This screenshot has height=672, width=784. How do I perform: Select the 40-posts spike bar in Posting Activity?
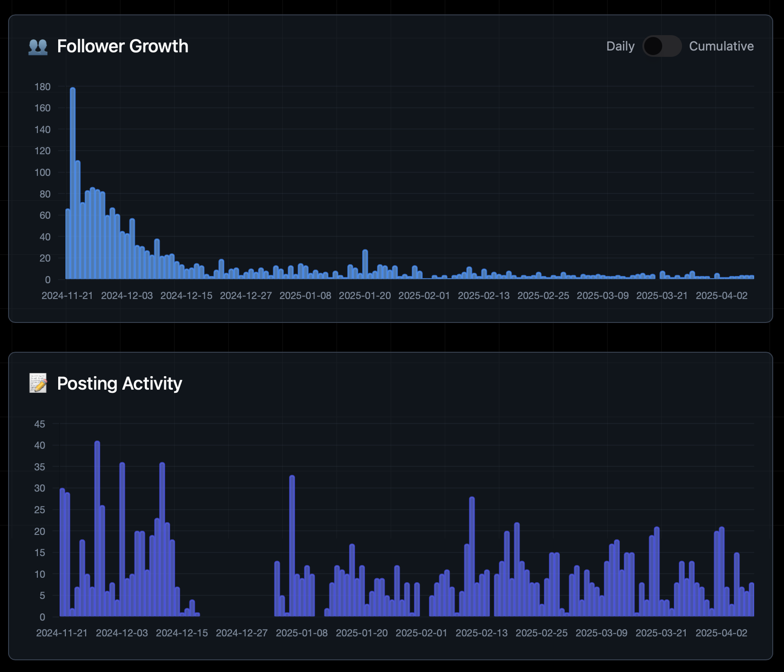[x=97, y=519]
